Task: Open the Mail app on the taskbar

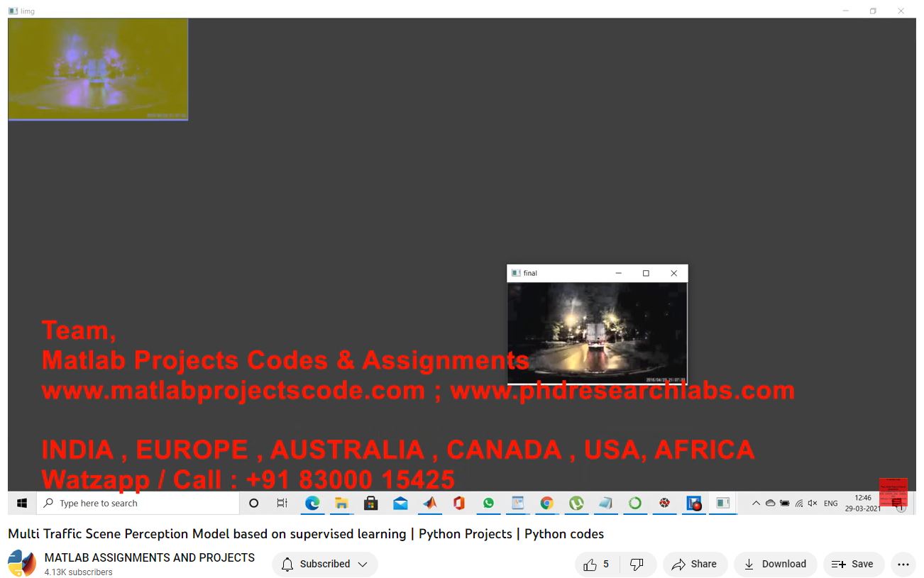Action: click(x=400, y=504)
